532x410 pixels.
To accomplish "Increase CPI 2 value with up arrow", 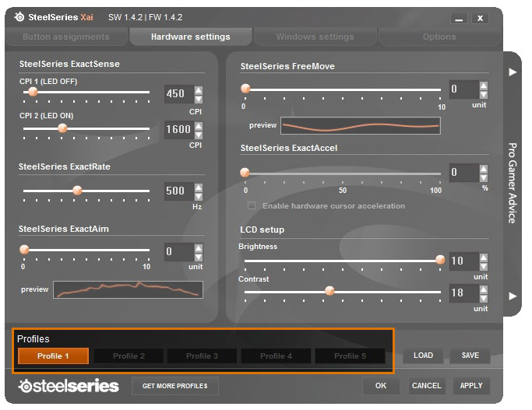I will [199, 126].
